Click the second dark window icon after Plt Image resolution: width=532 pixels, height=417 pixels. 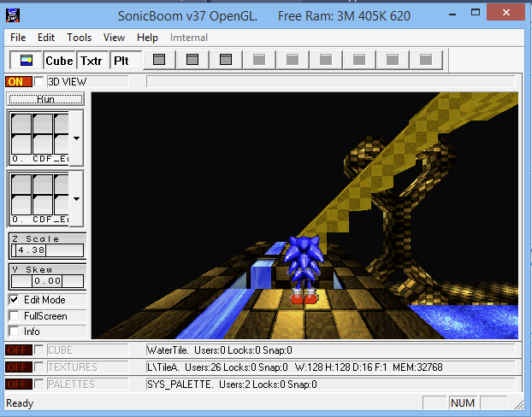point(192,60)
